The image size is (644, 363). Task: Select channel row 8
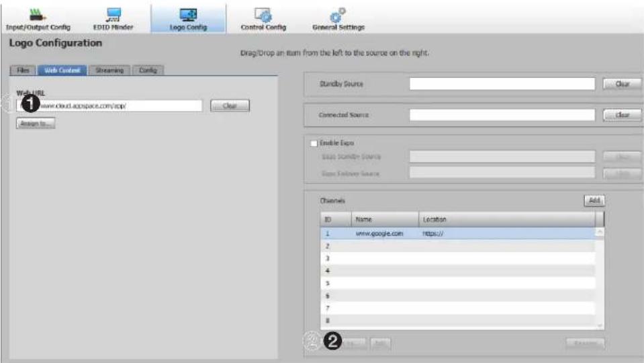[x=457, y=321]
